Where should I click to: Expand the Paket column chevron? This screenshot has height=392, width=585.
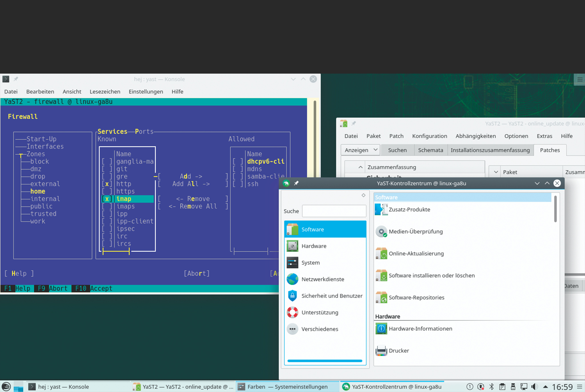tap(496, 172)
